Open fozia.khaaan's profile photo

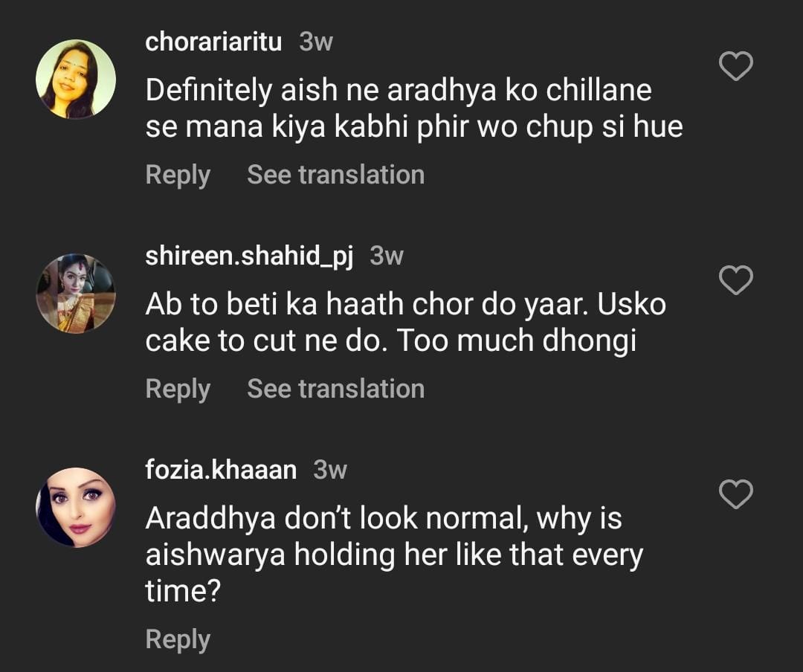76,507
